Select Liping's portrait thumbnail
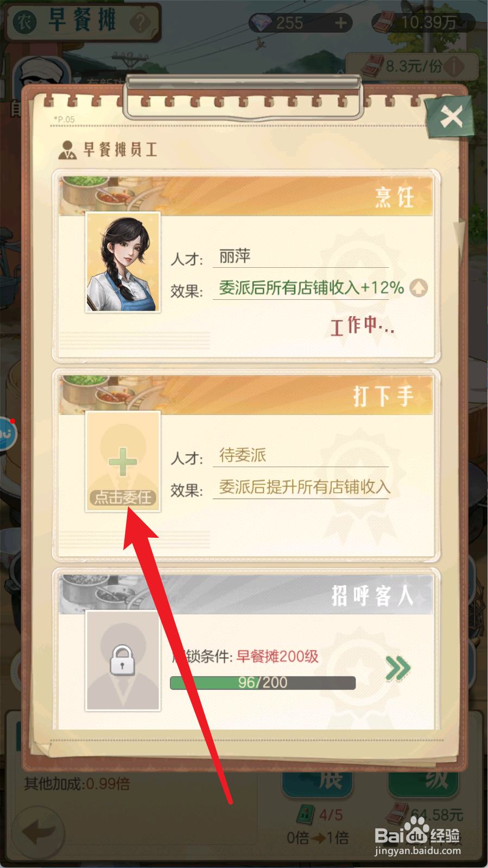Image resolution: width=488 pixels, height=868 pixels. click(123, 262)
